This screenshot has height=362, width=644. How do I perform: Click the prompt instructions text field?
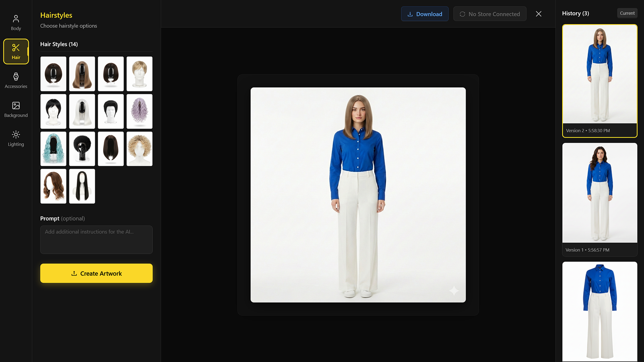(96, 240)
